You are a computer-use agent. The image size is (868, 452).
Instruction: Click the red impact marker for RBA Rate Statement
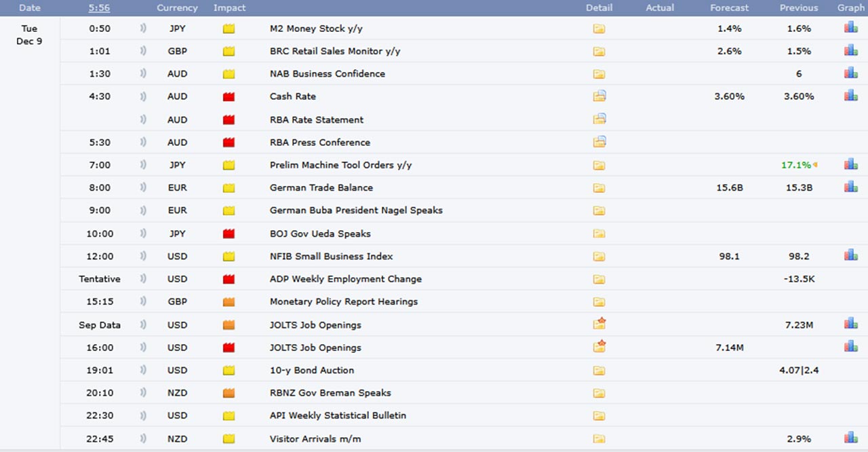229,120
